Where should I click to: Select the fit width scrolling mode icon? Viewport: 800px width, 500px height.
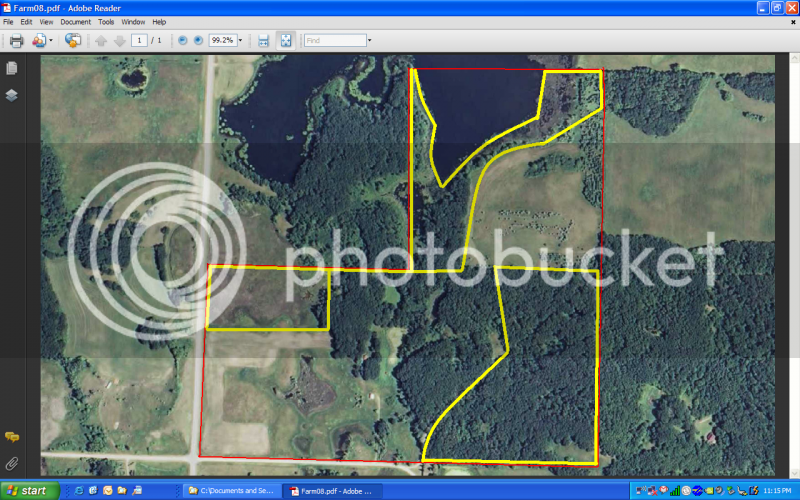(x=263, y=41)
